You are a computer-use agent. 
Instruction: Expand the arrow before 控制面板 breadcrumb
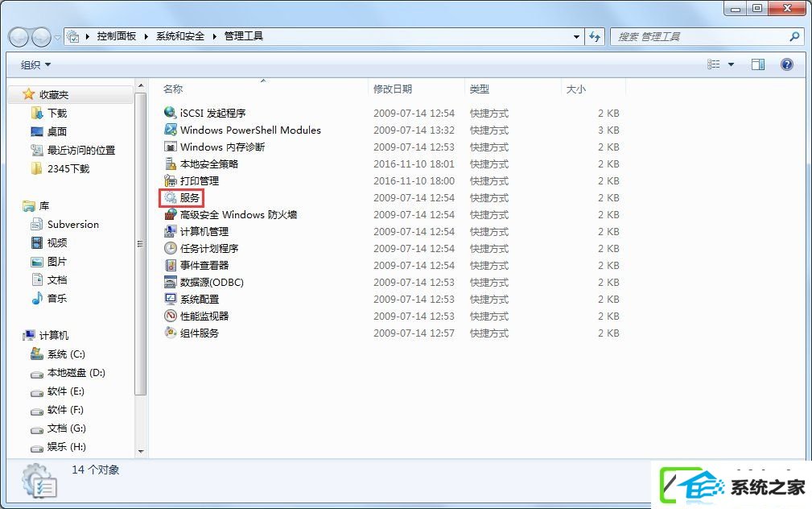(x=87, y=36)
